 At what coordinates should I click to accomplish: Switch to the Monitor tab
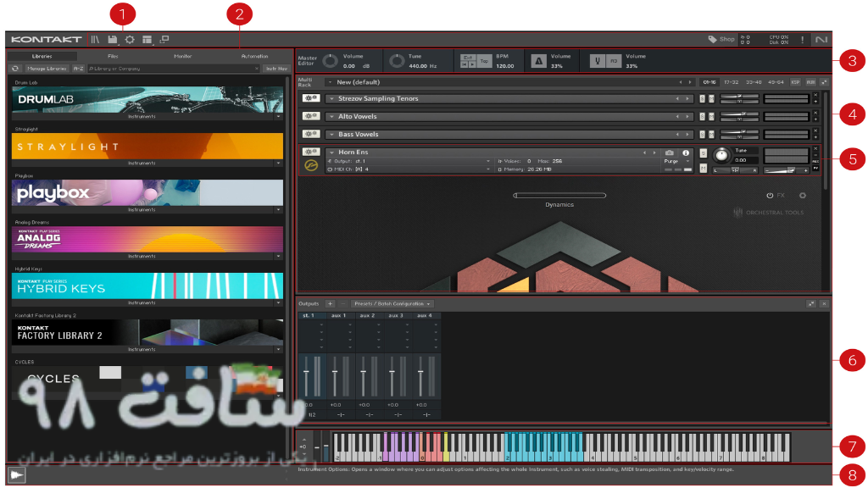click(x=183, y=56)
